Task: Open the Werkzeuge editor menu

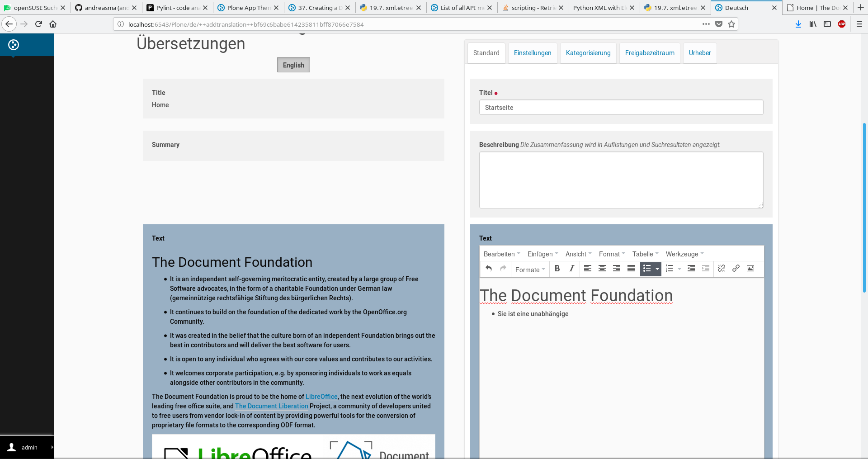Action: pos(684,254)
